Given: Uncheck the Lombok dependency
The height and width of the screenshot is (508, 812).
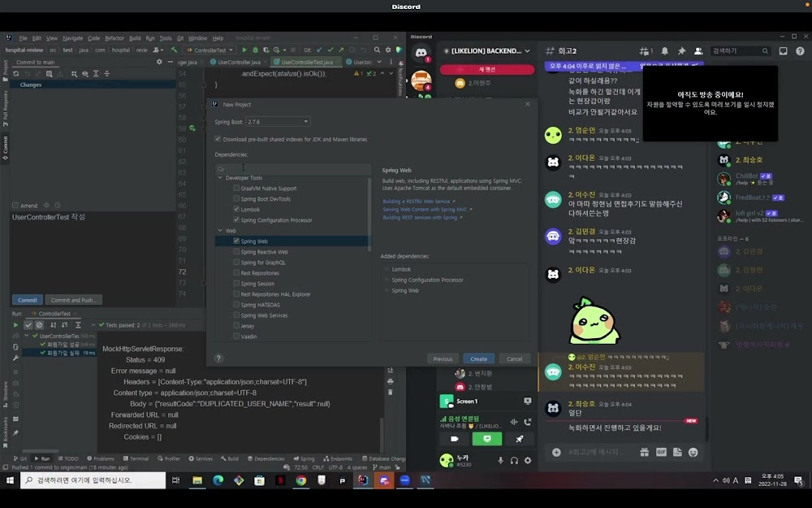Looking at the screenshot, I should (x=236, y=210).
